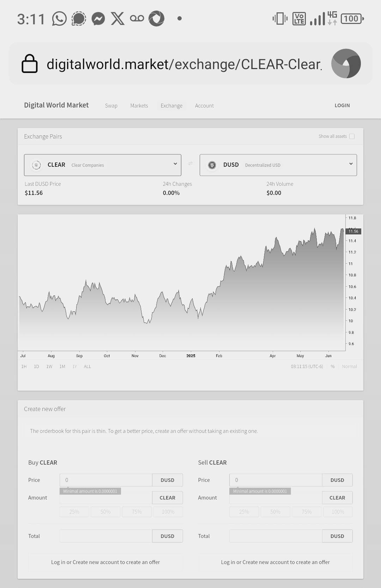Click the Buy CLEAR Price input field

tap(106, 480)
